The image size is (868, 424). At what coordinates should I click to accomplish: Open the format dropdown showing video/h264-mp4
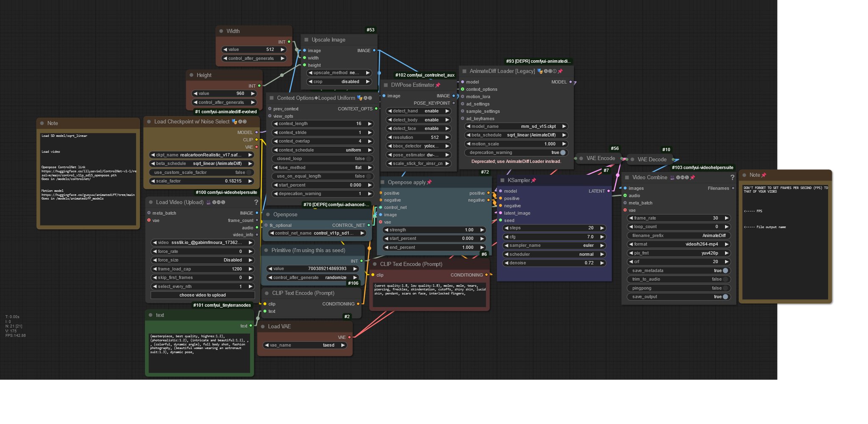(x=678, y=244)
